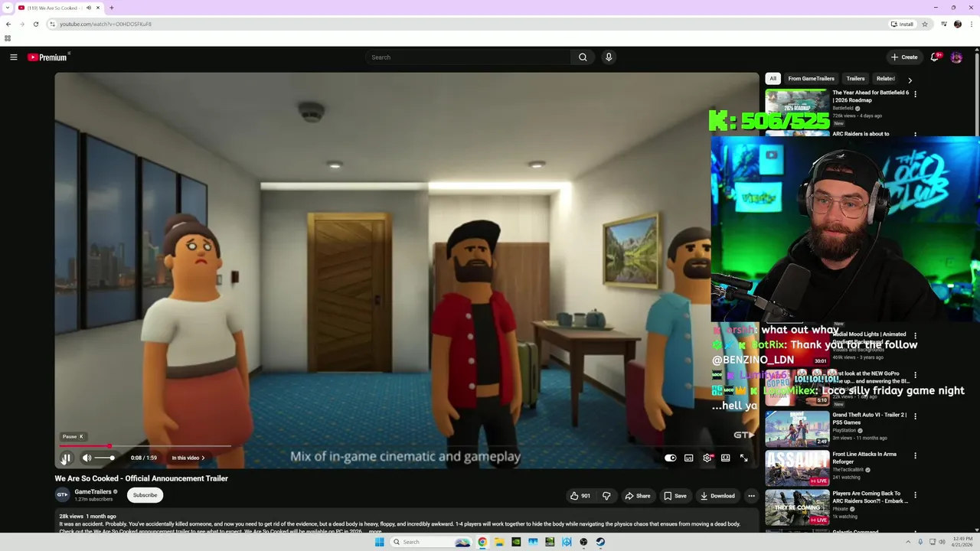The height and width of the screenshot is (551, 980).
Task: Click the Chrome address bar URL
Action: point(106,24)
